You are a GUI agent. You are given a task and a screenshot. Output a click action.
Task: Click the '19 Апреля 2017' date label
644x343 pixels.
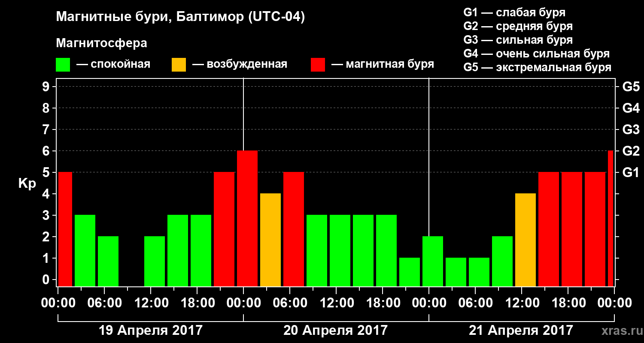[151, 331]
